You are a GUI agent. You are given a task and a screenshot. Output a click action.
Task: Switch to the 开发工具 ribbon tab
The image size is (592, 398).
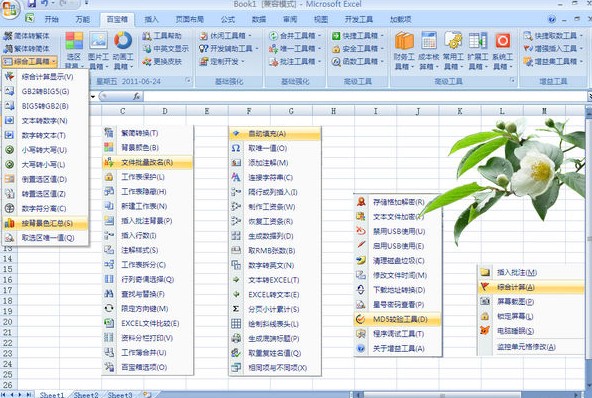click(x=359, y=19)
